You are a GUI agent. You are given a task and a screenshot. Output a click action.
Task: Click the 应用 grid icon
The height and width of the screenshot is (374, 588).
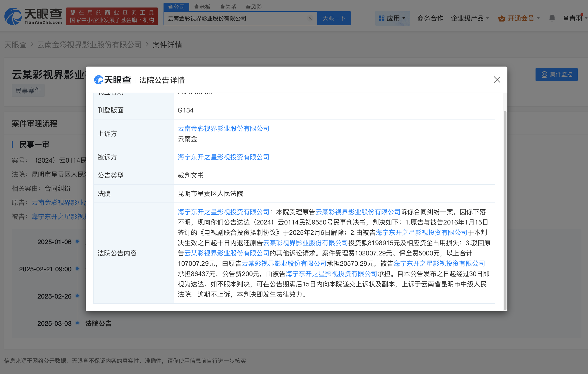381,18
